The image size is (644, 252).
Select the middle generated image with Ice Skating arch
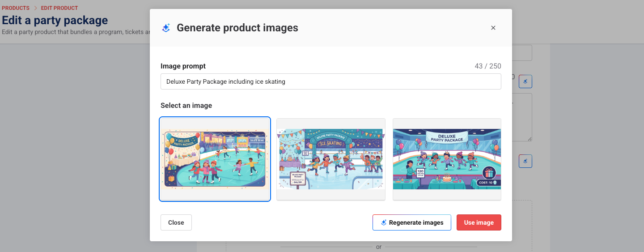(331, 159)
